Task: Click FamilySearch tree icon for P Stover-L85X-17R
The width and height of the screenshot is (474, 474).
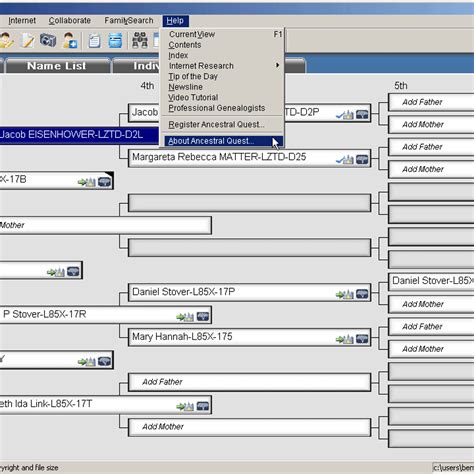Action: [x=203, y=317]
